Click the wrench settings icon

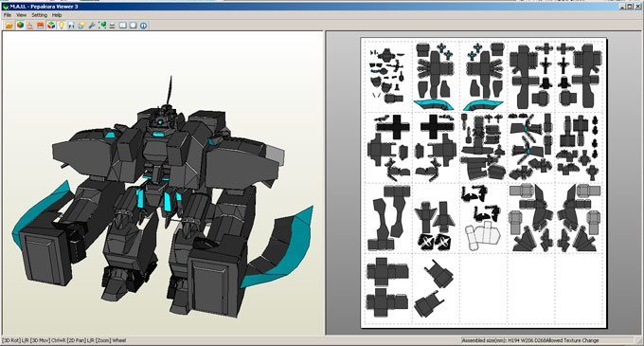pyautogui.click(x=92, y=26)
